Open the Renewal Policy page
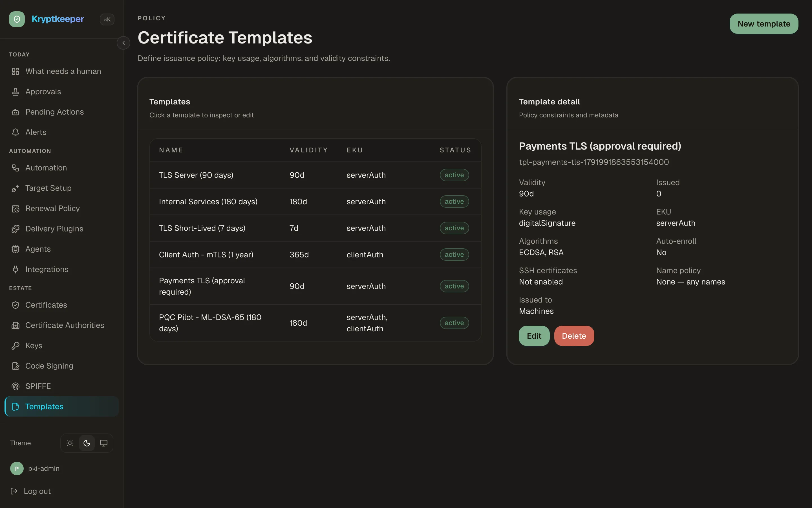This screenshot has width=812, height=508. 62,209
